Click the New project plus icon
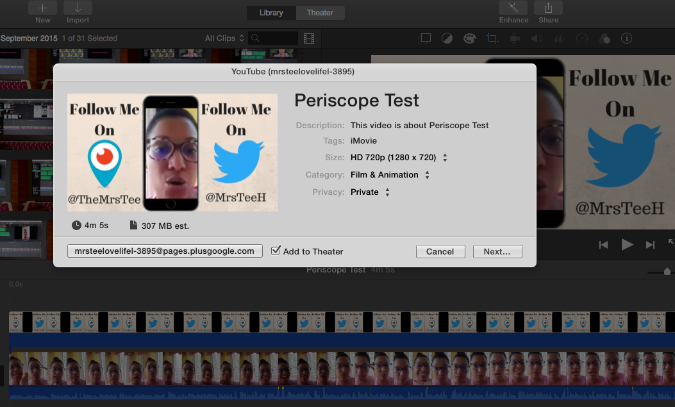 coord(43,8)
